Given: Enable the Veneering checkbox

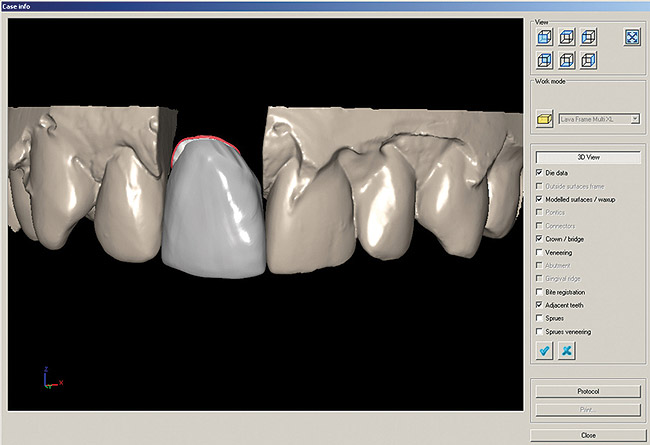Looking at the screenshot, I should pyautogui.click(x=540, y=253).
